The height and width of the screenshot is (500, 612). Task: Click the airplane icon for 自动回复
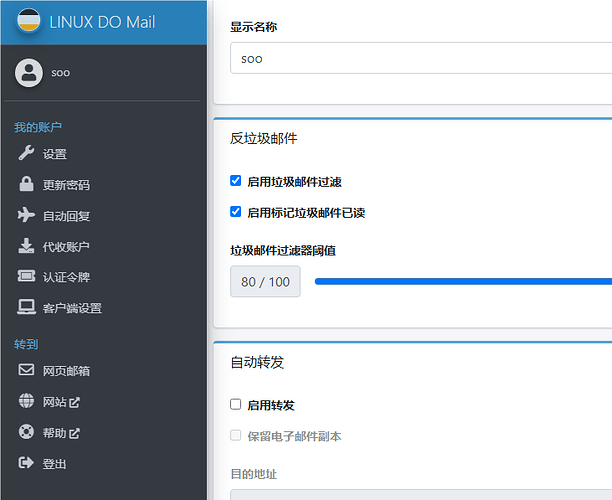point(26,215)
